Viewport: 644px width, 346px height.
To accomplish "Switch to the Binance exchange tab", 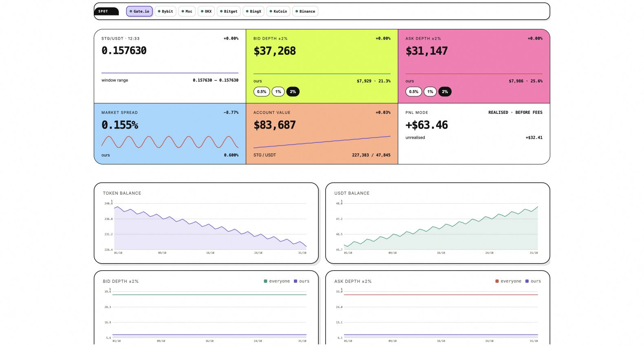I will tap(305, 11).
